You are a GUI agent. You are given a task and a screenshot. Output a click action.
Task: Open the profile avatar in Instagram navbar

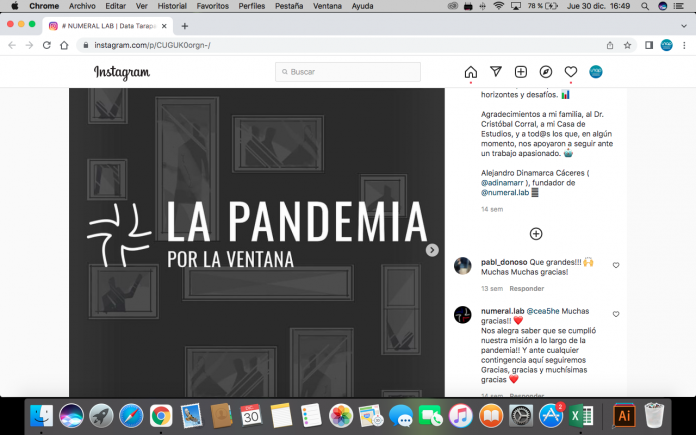(596, 72)
